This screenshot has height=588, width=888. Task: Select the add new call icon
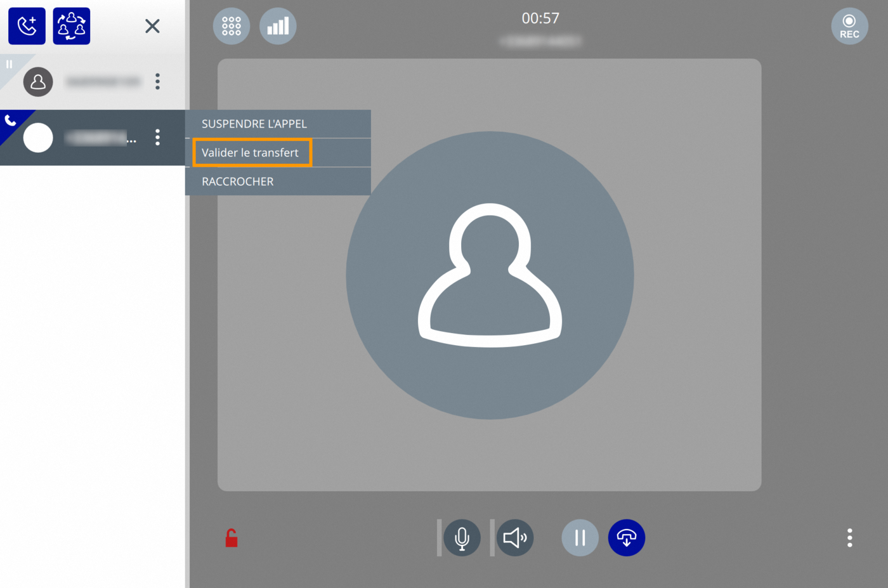[26, 26]
